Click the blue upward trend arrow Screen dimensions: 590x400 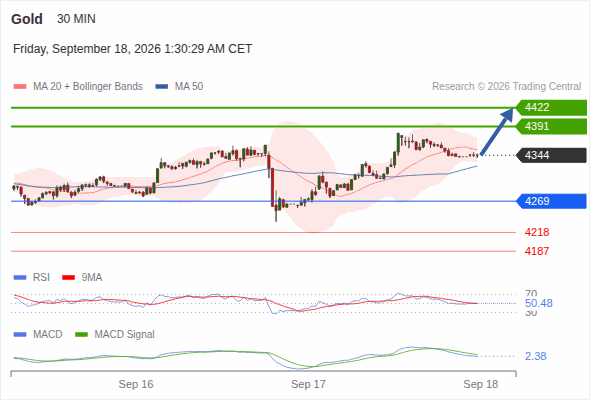tap(497, 132)
